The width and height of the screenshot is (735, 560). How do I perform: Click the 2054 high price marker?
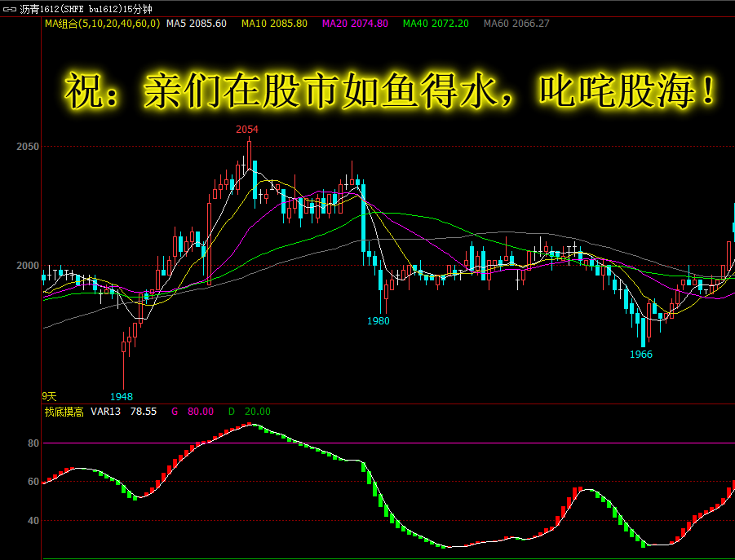247,130
